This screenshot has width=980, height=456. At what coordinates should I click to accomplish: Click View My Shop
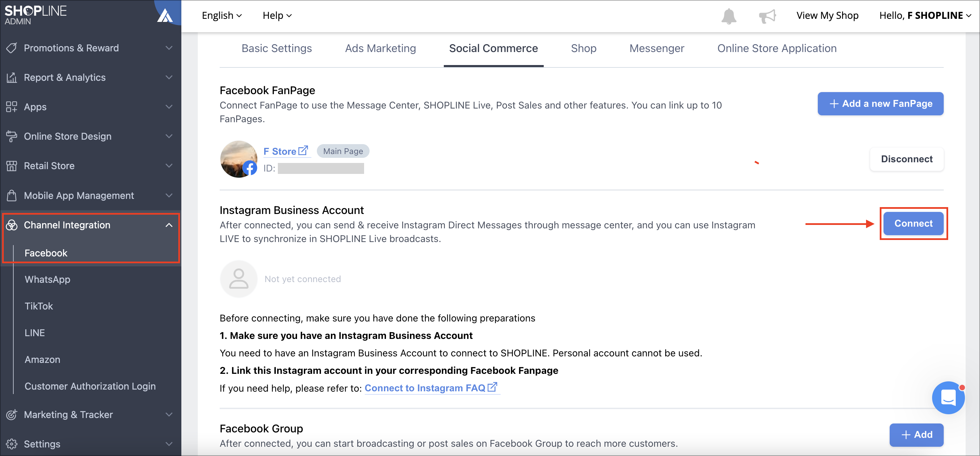pos(827,16)
